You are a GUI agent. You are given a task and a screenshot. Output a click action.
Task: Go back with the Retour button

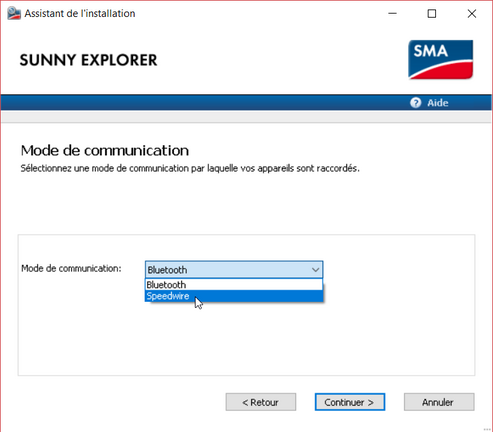click(261, 402)
